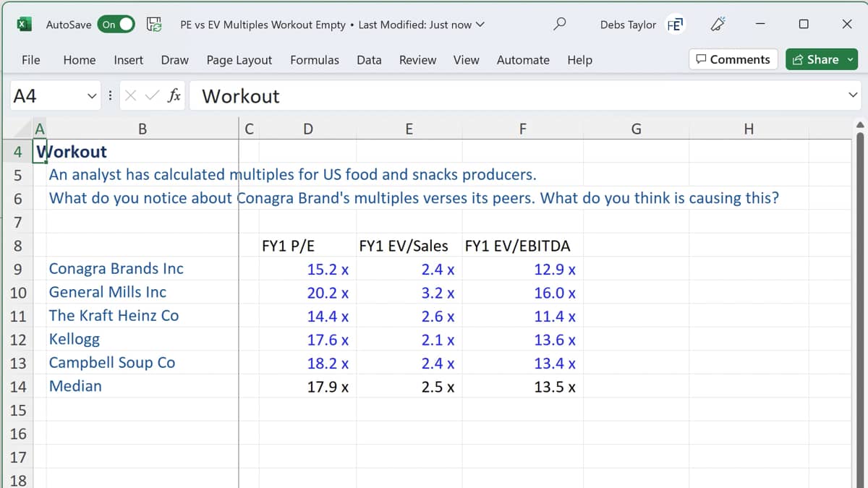Select the 12.9 x EV/EBITDA value
The height and width of the screenshot is (488, 868).
(x=522, y=269)
